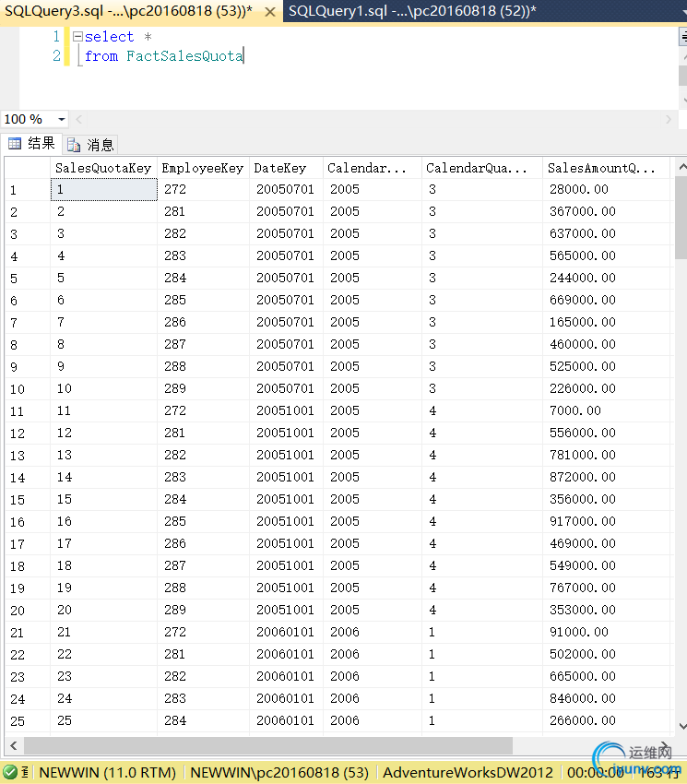Click the CalendarQua... column header
Screen dimensions: 687x784
[x=482, y=168]
